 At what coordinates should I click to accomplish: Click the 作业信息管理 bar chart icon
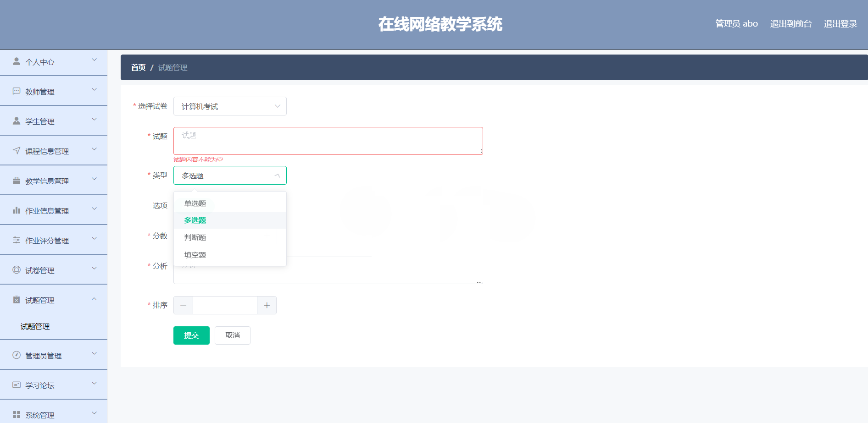click(17, 210)
